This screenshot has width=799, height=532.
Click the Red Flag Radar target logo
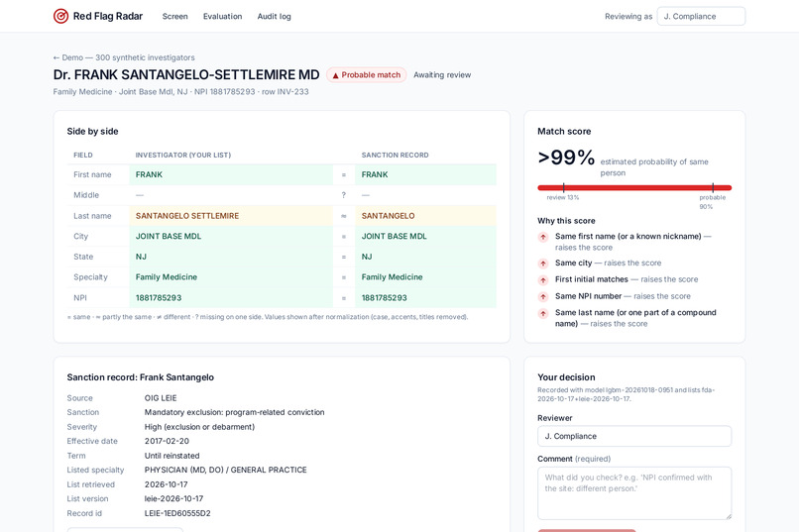click(x=60, y=16)
